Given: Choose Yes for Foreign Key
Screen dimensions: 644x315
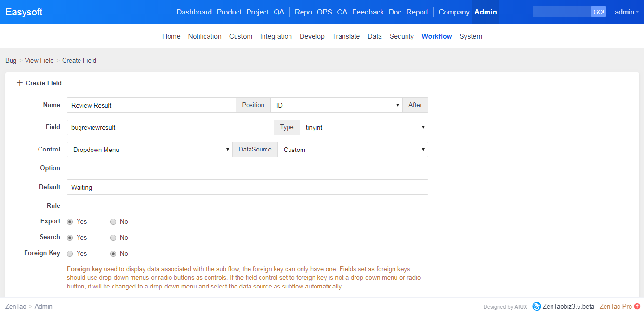Looking at the screenshot, I should [x=70, y=254].
